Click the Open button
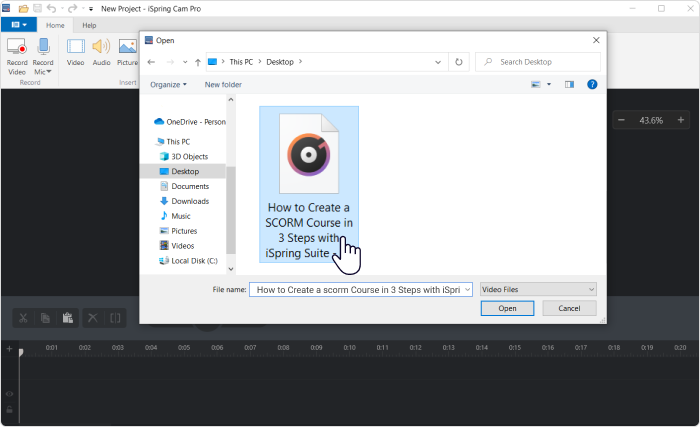Image resolution: width=700 pixels, height=427 pixels. (x=507, y=308)
